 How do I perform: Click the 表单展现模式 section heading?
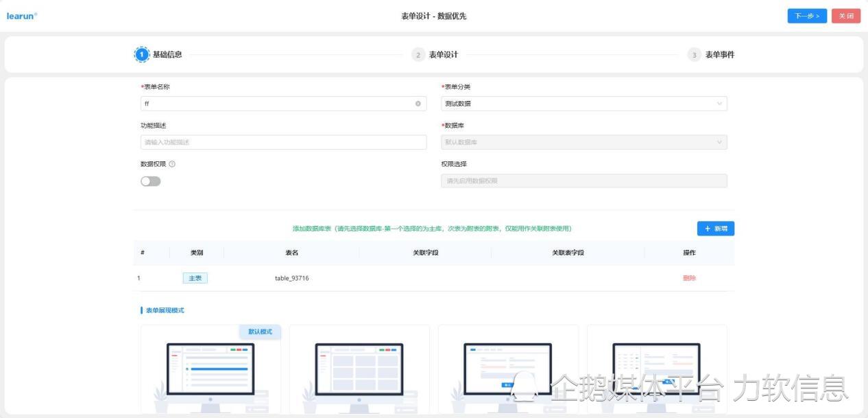(165, 310)
